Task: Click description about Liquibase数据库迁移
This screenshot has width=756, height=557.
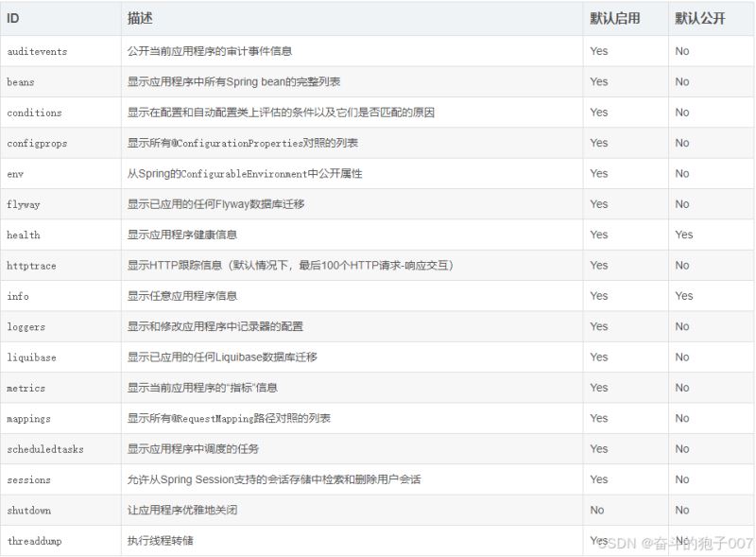Action: 222,357
